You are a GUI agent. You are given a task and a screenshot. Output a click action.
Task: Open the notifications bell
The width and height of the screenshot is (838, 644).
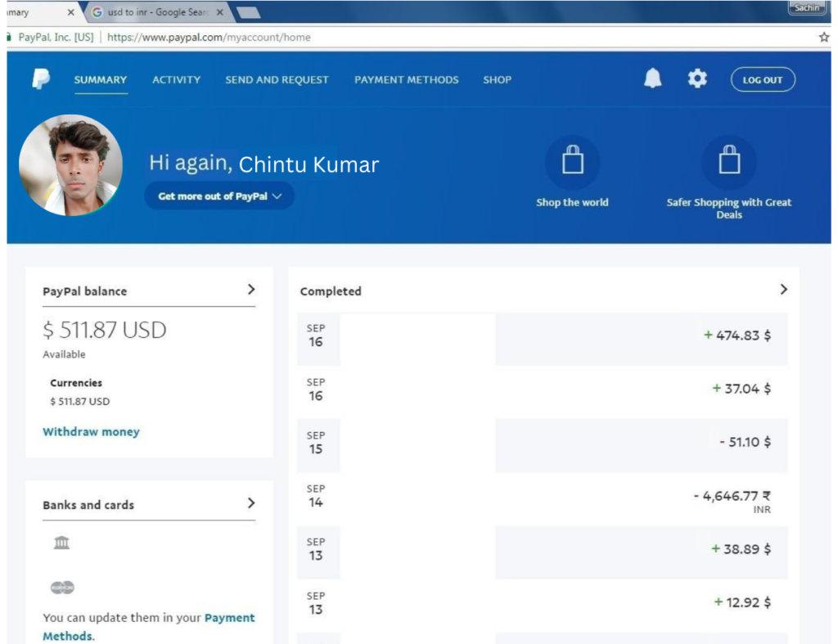pos(652,79)
